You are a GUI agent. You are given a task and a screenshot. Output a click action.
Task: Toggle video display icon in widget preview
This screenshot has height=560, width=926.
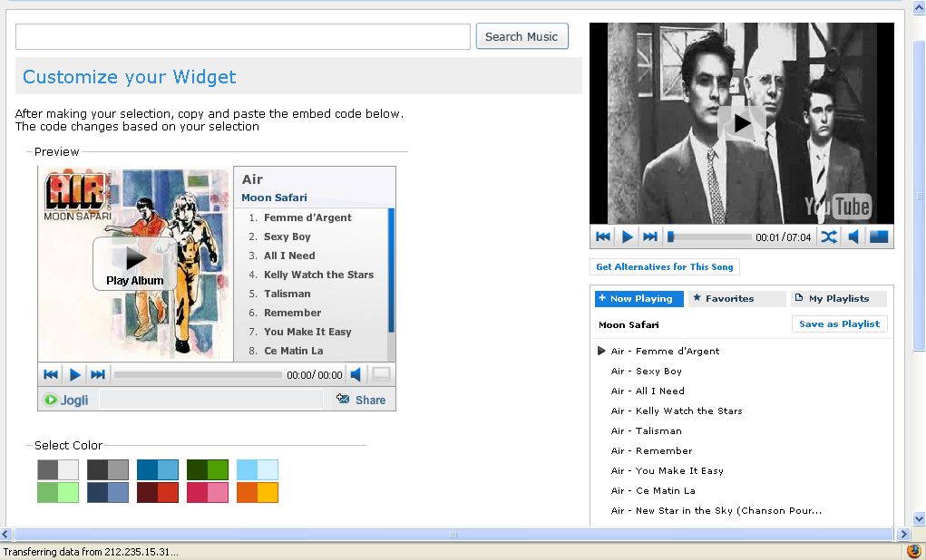pos(382,375)
